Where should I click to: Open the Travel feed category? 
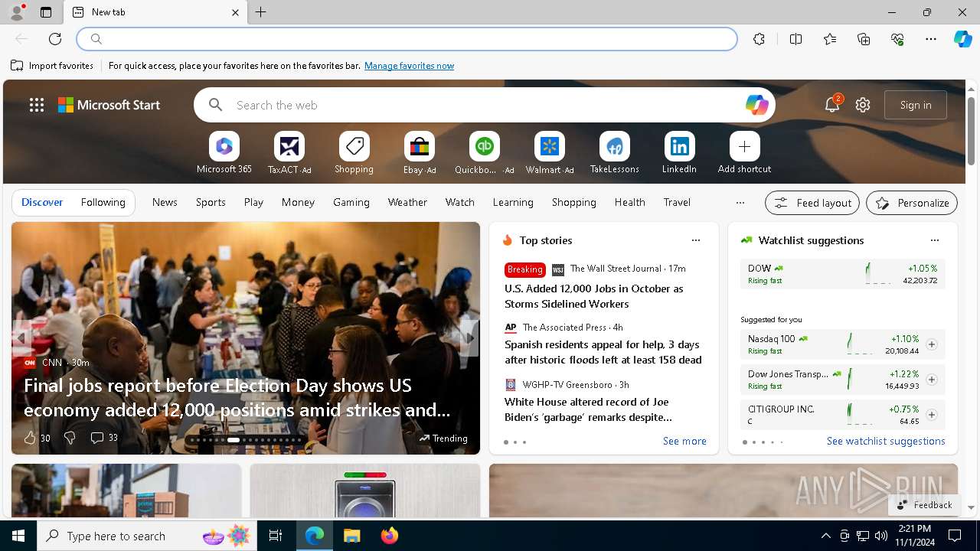pos(677,202)
